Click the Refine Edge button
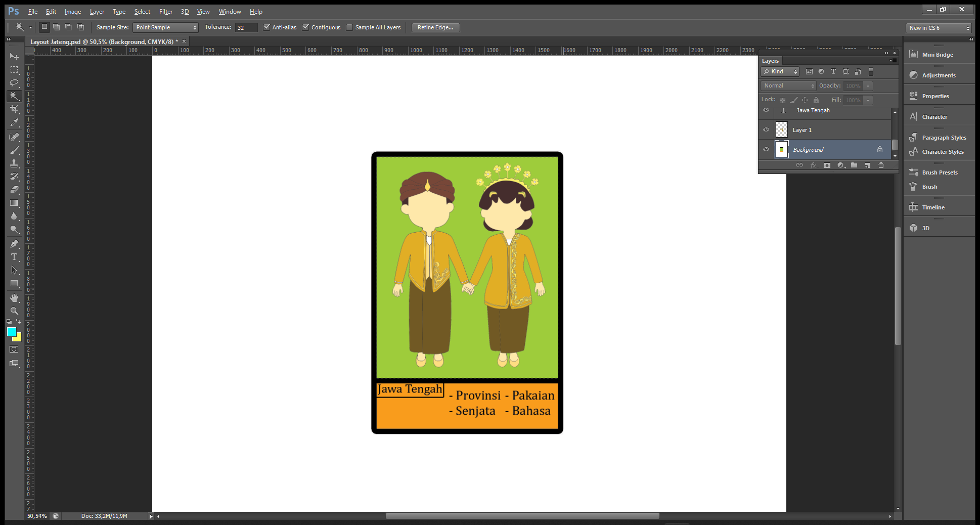The width and height of the screenshot is (980, 525). [x=435, y=27]
